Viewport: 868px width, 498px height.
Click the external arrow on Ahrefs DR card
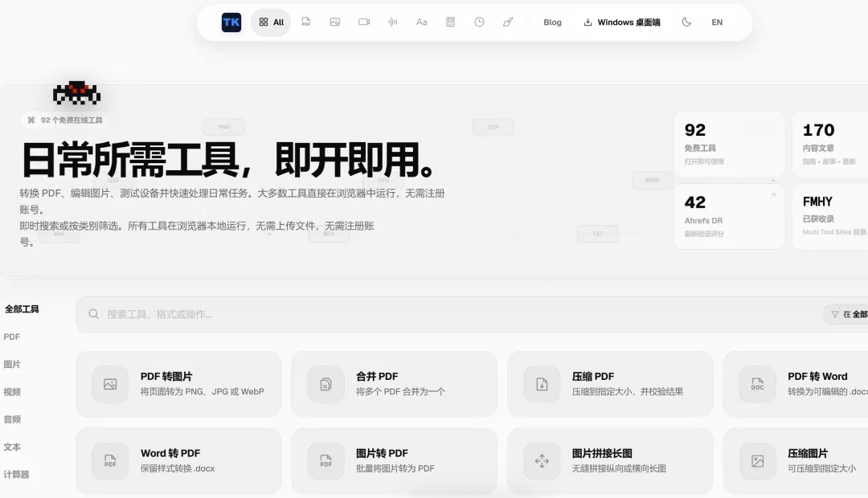point(773,195)
